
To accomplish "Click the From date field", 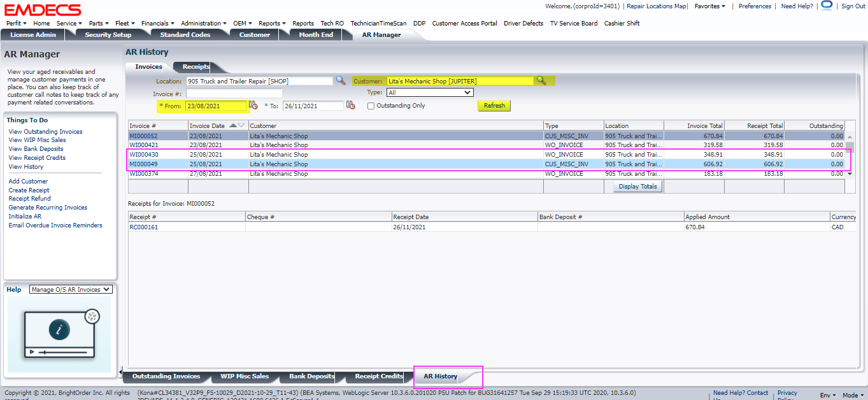I will click(216, 106).
